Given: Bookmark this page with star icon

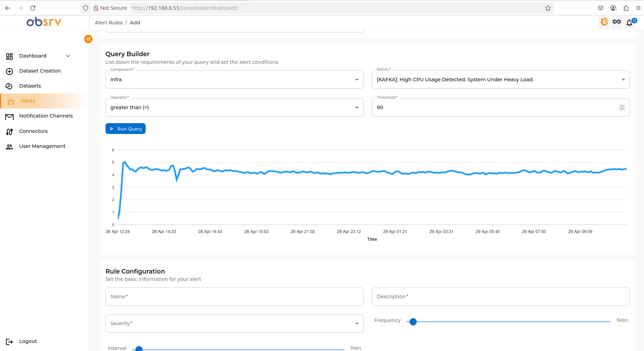Looking at the screenshot, I should 548,8.
